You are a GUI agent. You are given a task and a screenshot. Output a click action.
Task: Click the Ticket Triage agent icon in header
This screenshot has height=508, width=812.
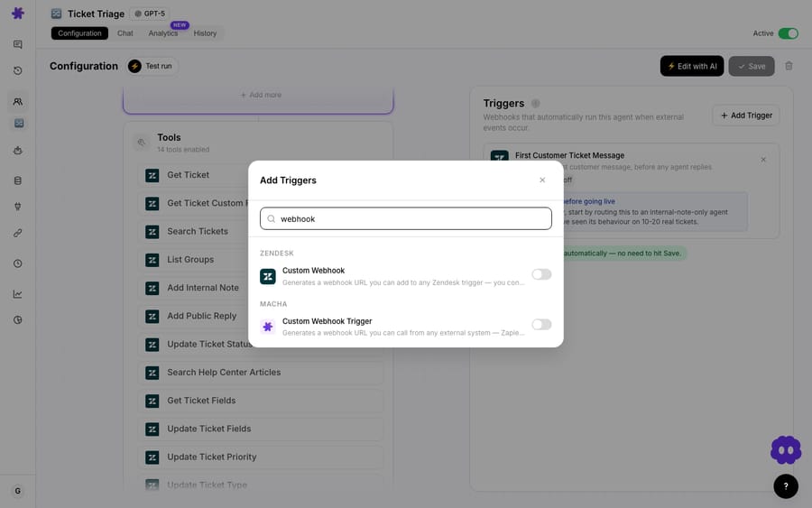click(x=56, y=14)
